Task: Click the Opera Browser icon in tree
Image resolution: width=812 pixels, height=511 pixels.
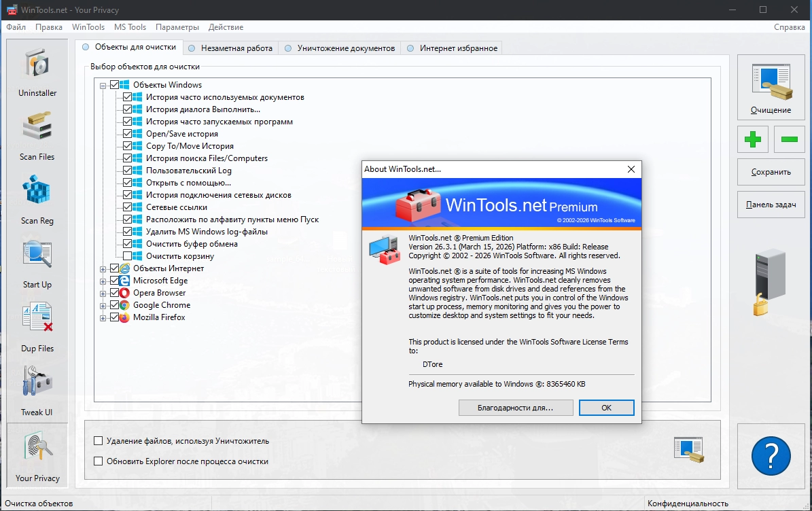Action: pyautogui.click(x=124, y=293)
